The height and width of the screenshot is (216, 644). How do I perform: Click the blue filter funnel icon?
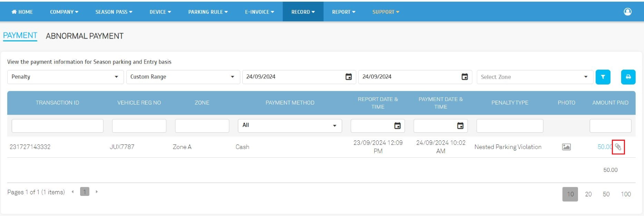click(603, 77)
